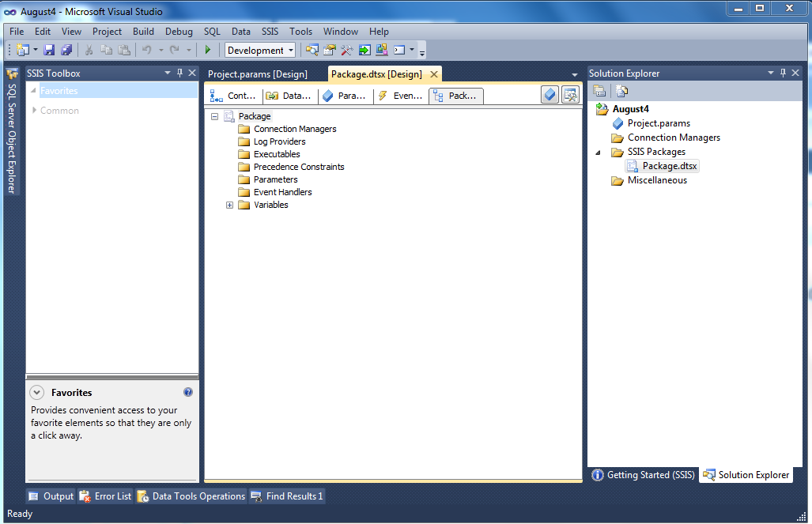Select Package.dtsx in Solution Explorer
The image size is (812, 524).
663,166
